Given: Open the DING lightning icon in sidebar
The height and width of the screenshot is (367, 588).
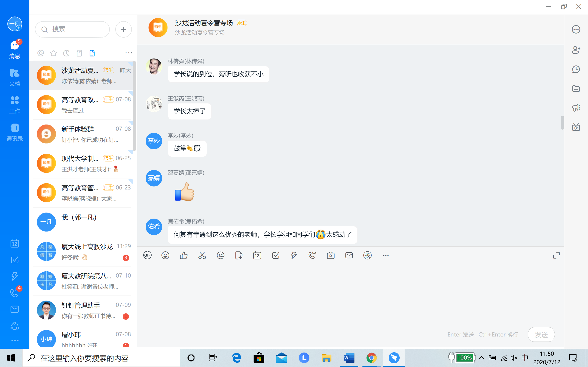Looking at the screenshot, I should point(14,276).
